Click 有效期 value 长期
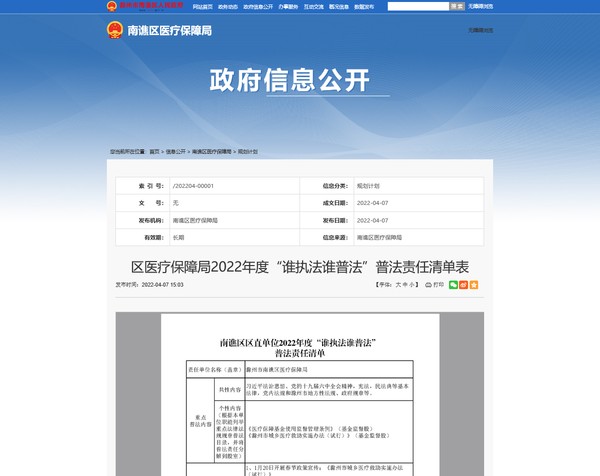This screenshot has height=476, width=600. tap(178, 238)
